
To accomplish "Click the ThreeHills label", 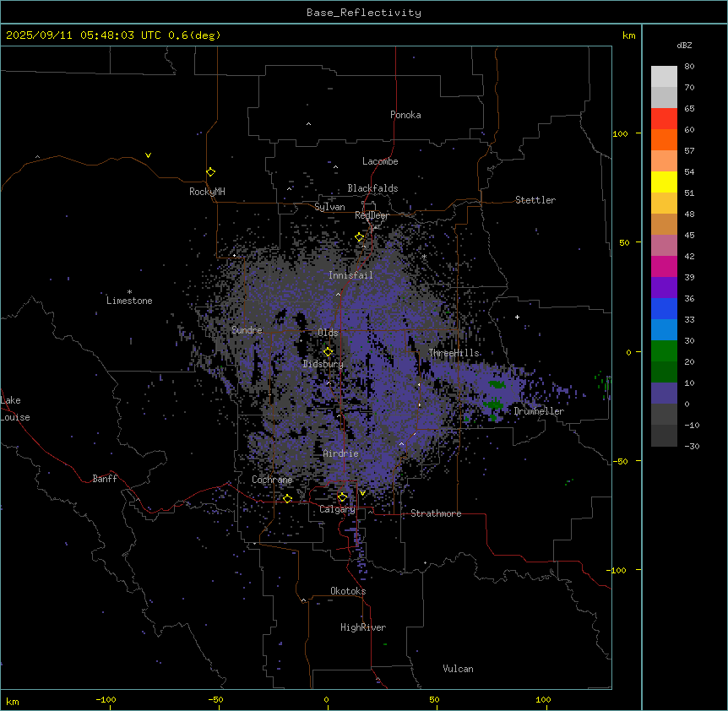I will (454, 353).
